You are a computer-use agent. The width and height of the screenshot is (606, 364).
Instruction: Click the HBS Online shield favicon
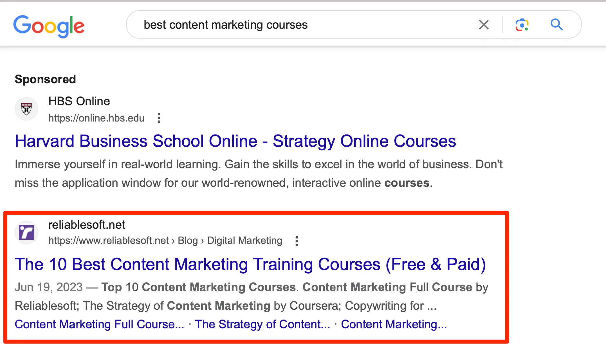(26, 109)
